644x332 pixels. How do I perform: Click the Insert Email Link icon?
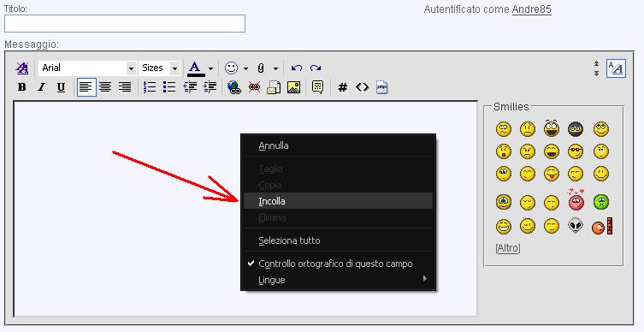click(x=274, y=87)
